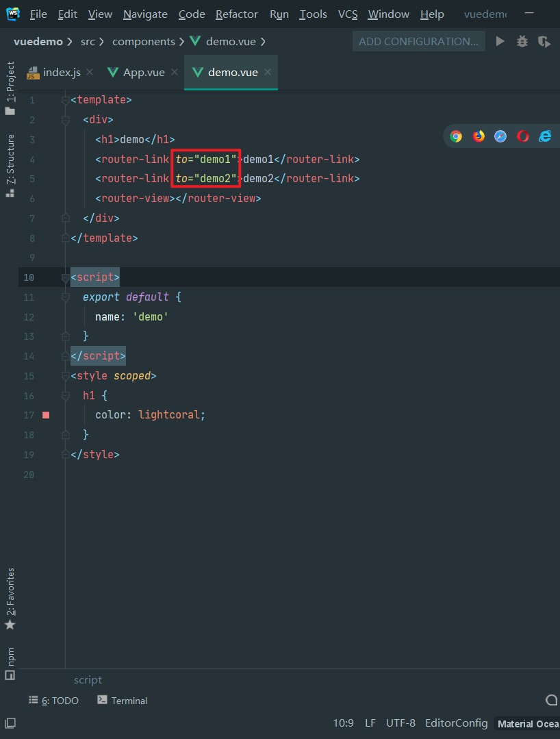Collapse the script fold on line 10
This screenshot has height=739, width=560.
click(x=66, y=277)
